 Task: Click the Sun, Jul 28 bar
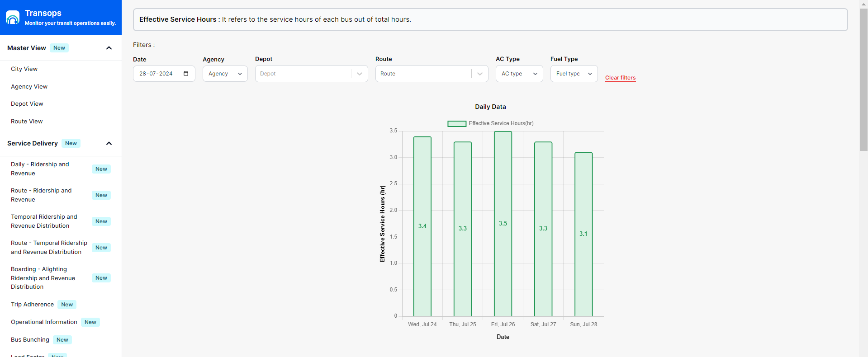tap(583, 234)
